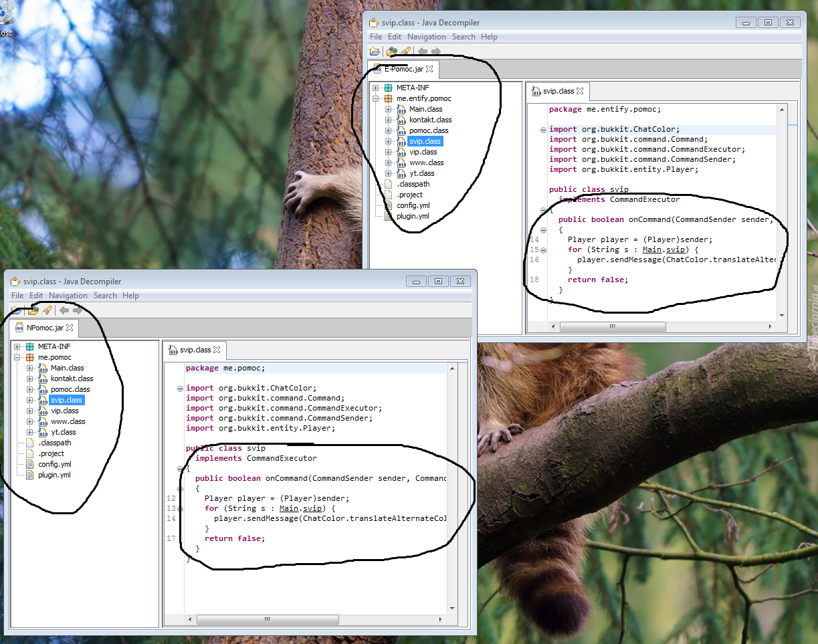The image size is (818, 644).
Task: Close the E-Pomoc.jar tab
Action: [430, 69]
